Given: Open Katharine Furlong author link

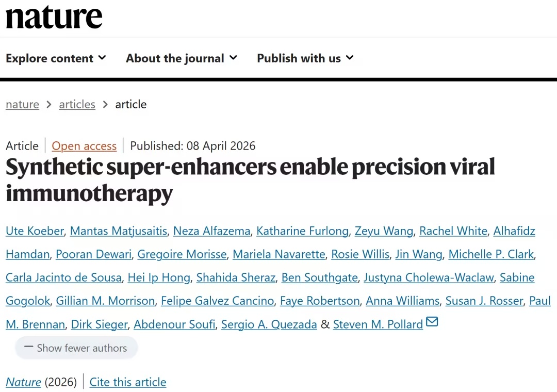Looking at the screenshot, I should (302, 231).
